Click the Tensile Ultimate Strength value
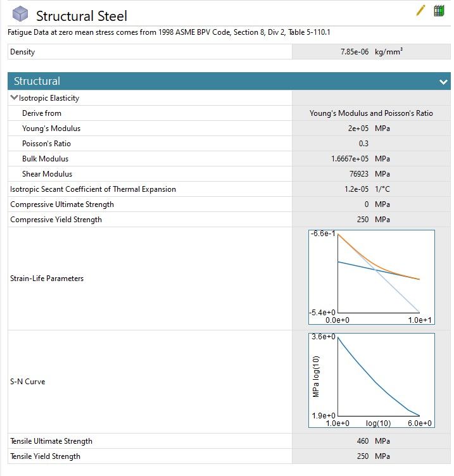The height and width of the screenshot is (476, 454). [x=363, y=441]
